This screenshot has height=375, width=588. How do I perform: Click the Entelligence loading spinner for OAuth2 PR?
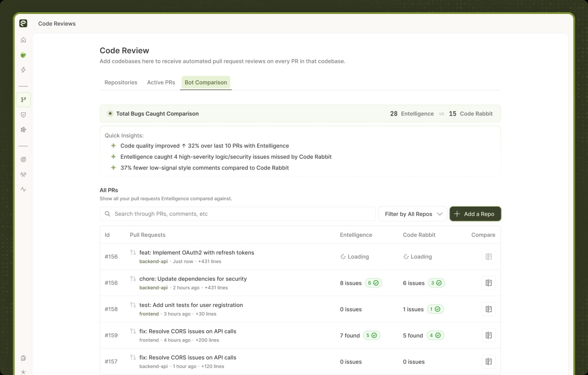[x=343, y=257]
